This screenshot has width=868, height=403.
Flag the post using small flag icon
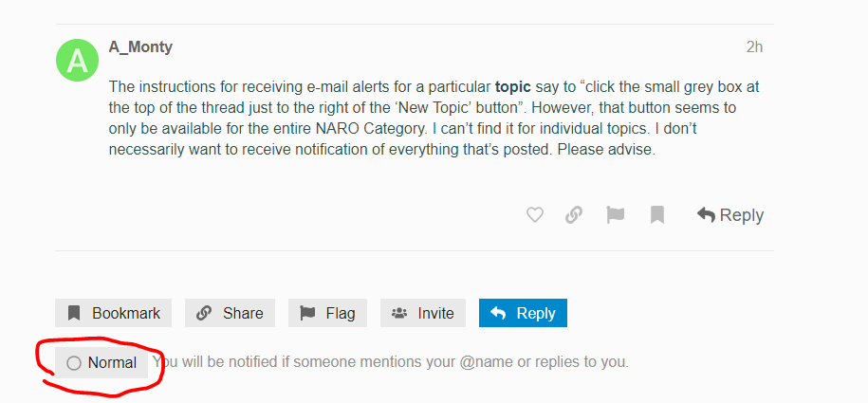(615, 215)
